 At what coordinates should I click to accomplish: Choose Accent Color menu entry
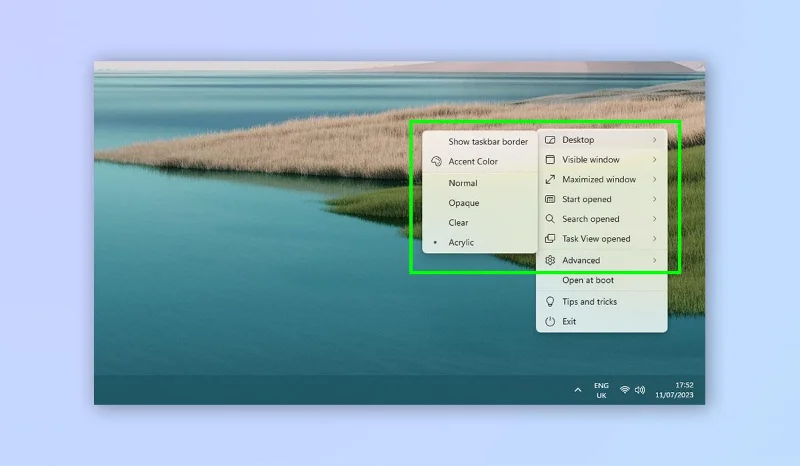coord(480,161)
